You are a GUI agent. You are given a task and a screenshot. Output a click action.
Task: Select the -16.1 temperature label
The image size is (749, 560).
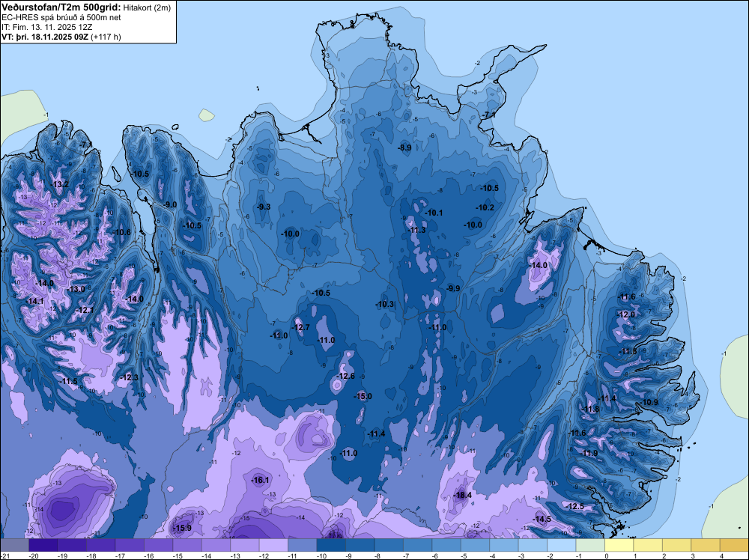261,481
